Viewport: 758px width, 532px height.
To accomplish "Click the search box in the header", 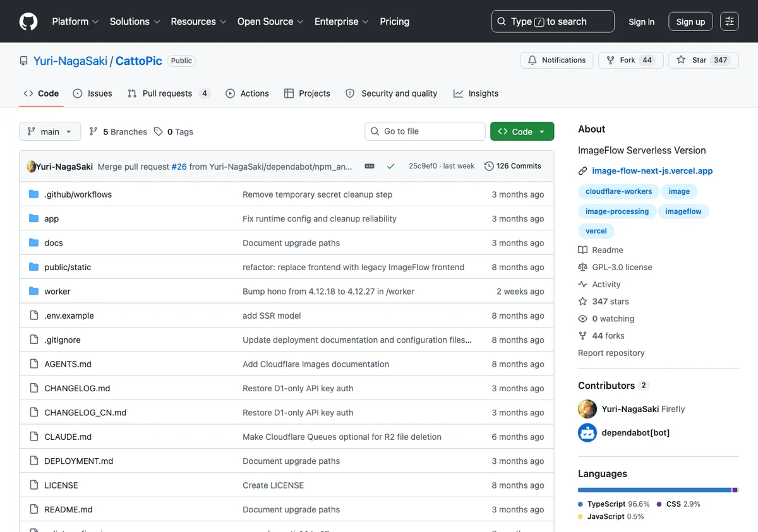I will pyautogui.click(x=553, y=21).
